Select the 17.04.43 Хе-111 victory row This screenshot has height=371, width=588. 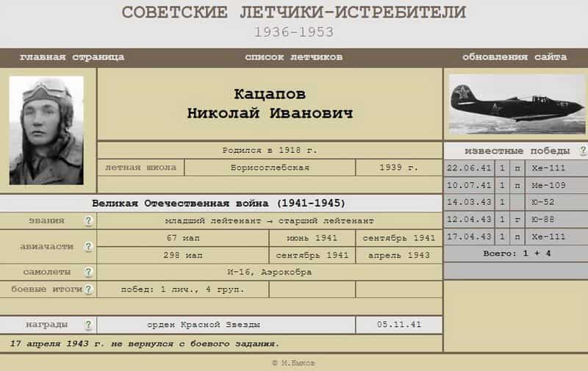tap(514, 237)
